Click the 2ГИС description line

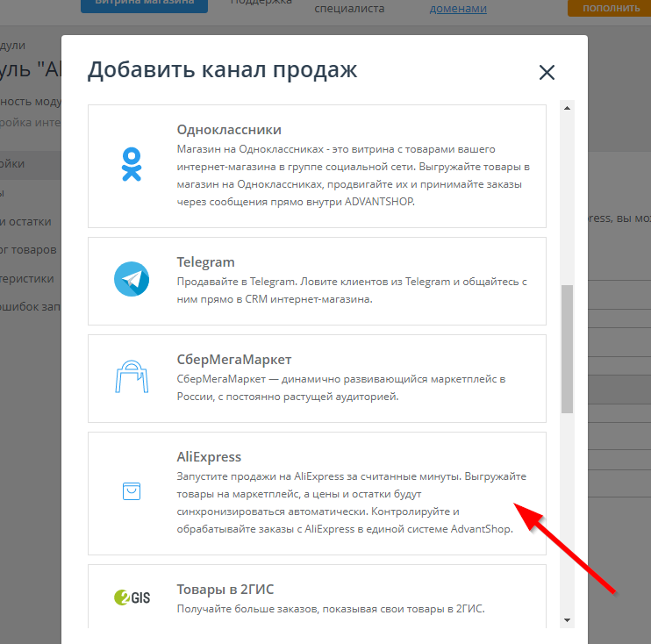[x=331, y=609]
